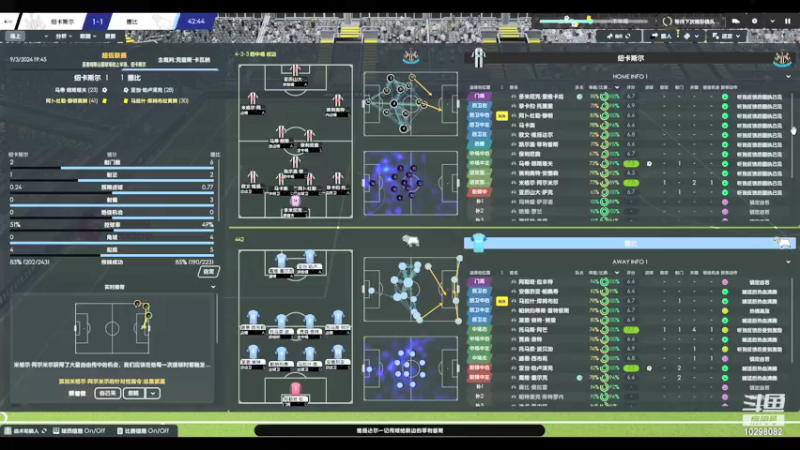Click the back arrow in the top-left header
This screenshot has width=800, height=450.
point(8,21)
